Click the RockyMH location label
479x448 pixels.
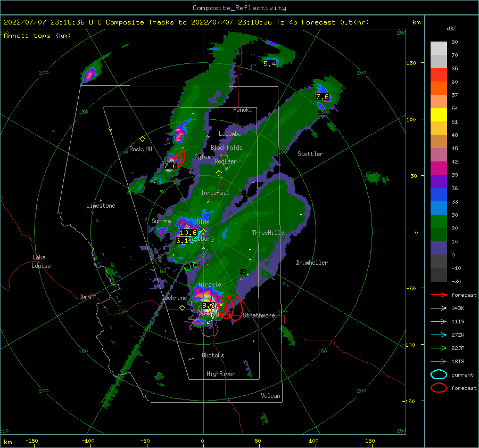coord(141,149)
